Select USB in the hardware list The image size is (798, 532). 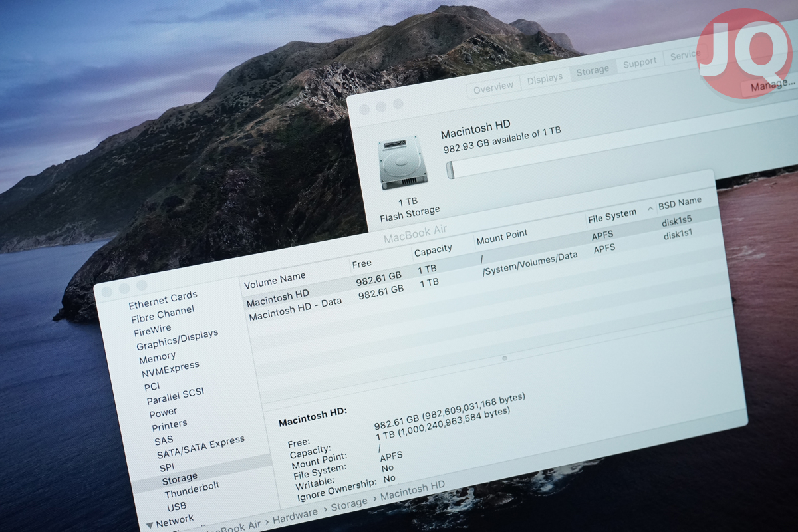(177, 507)
